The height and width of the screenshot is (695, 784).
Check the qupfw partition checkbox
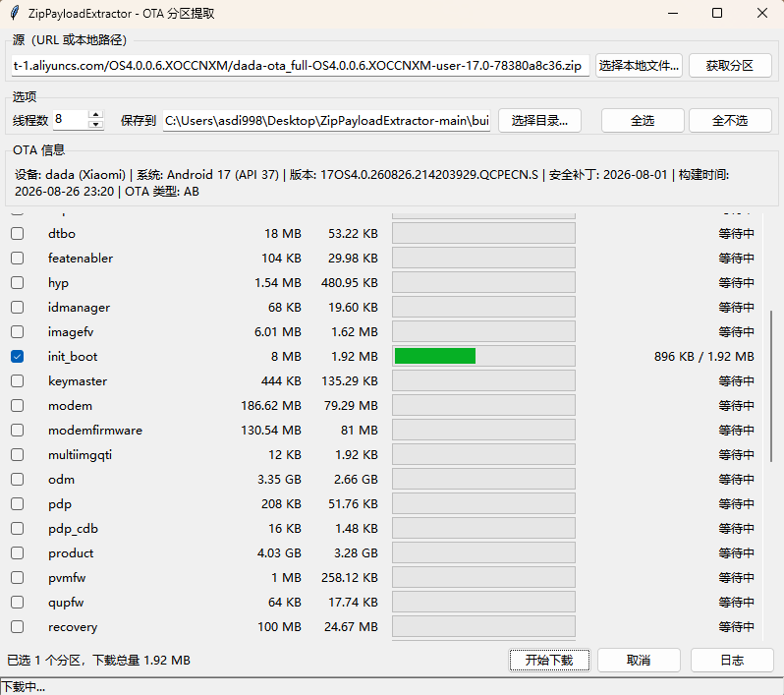(18, 602)
